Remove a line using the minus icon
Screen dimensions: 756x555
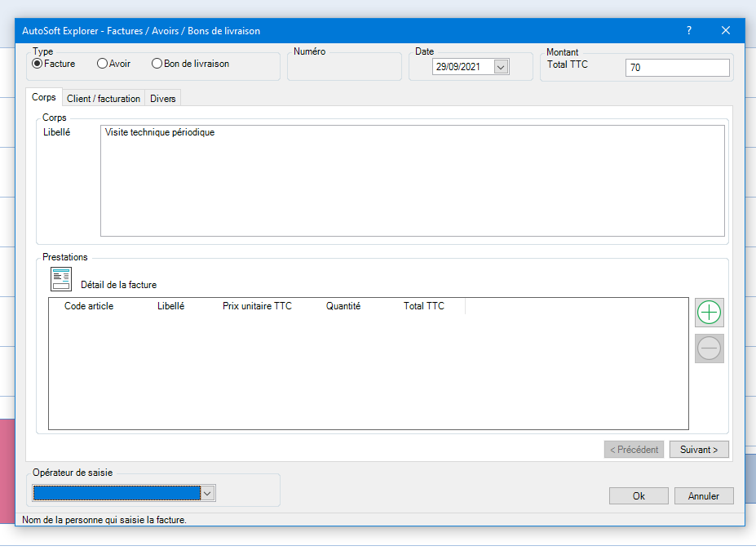[708, 349]
